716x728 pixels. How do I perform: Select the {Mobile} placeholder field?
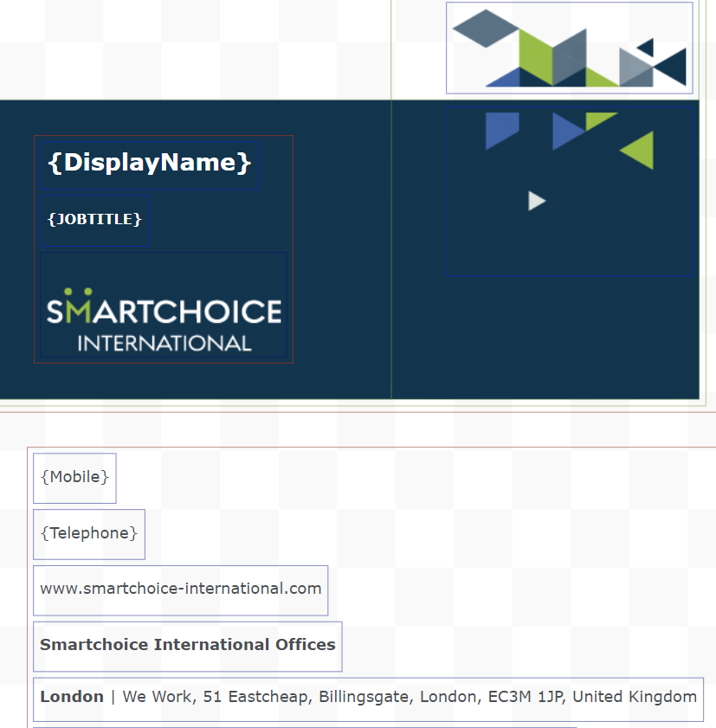point(74,478)
